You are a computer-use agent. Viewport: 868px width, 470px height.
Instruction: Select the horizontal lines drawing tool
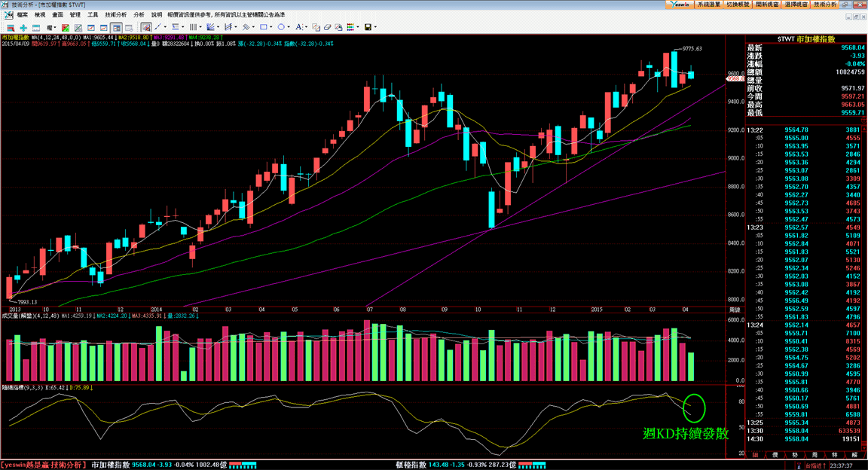pos(176,27)
